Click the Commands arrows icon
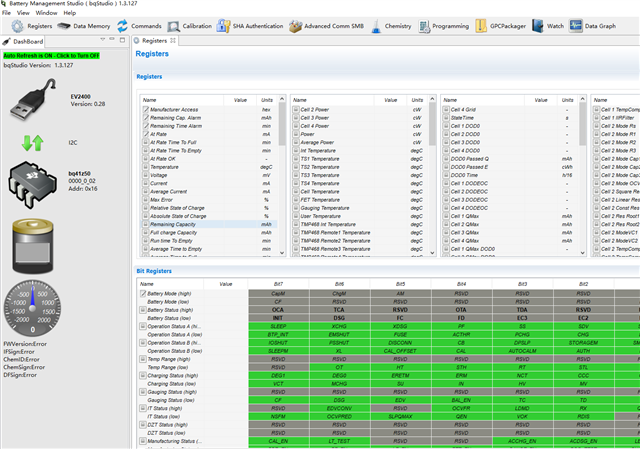Viewport: 640px width, 449px height. click(x=122, y=26)
